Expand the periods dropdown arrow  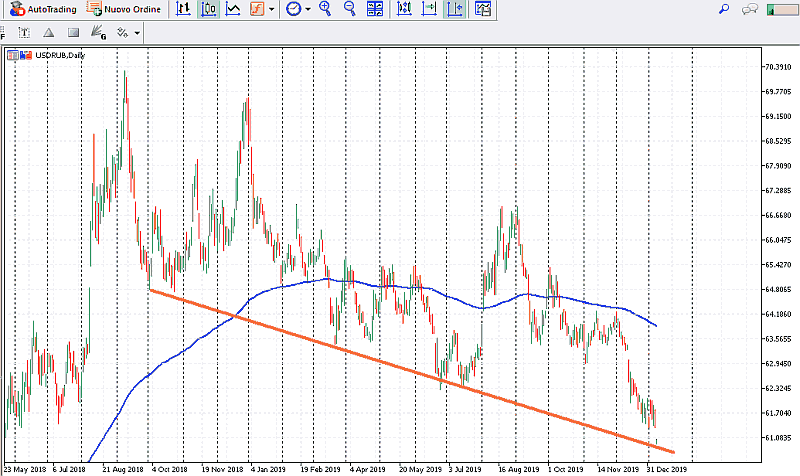point(308,9)
